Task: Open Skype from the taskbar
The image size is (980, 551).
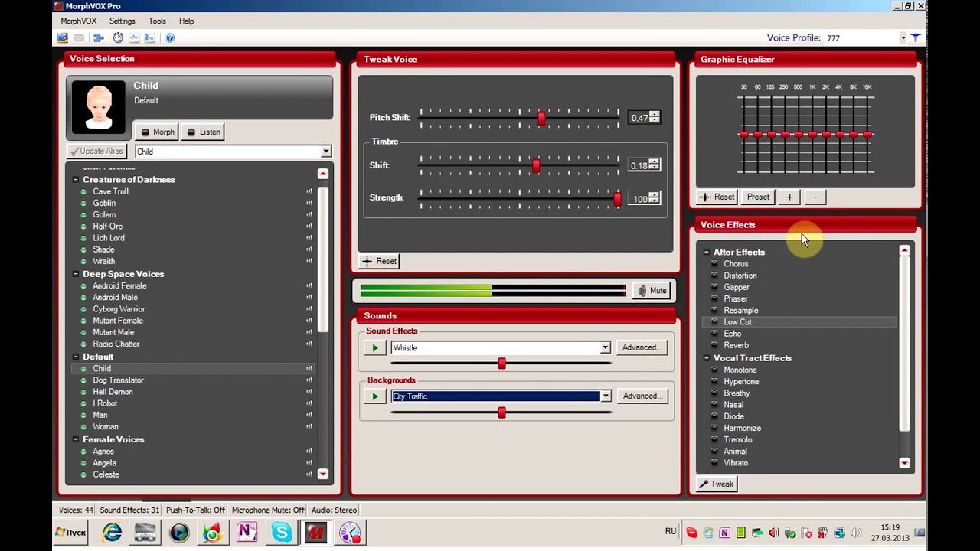Action: tap(281, 532)
